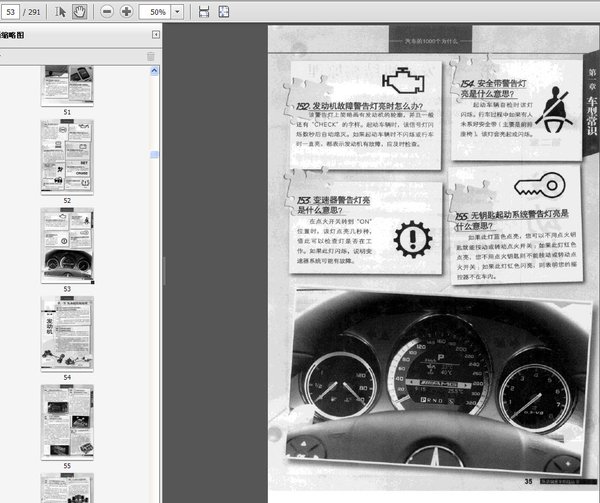Viewport: 600px width, 503px height.
Task: Jump to page 54 thumbnail
Action: point(67,331)
